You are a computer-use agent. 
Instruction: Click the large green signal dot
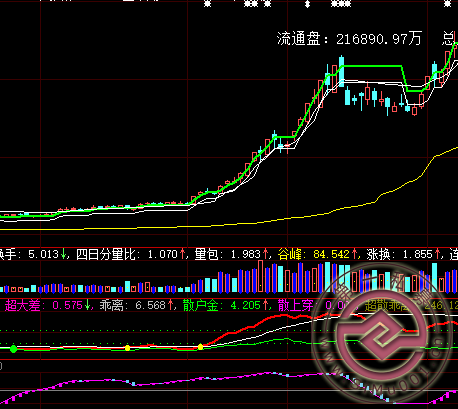coord(13,349)
